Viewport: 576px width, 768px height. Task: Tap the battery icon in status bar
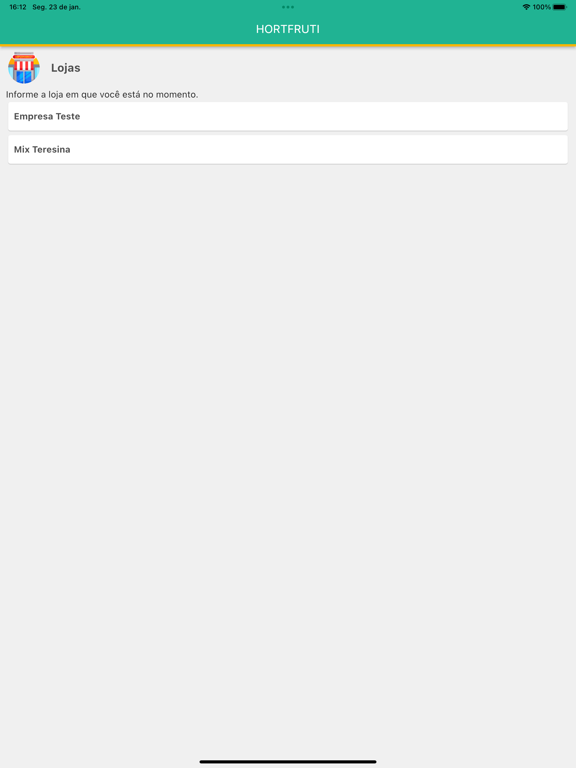pyautogui.click(x=560, y=7)
